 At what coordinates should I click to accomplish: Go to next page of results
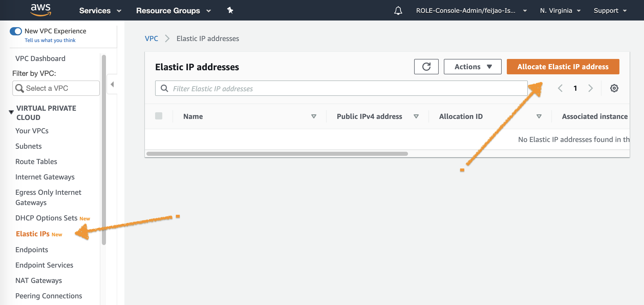(591, 88)
